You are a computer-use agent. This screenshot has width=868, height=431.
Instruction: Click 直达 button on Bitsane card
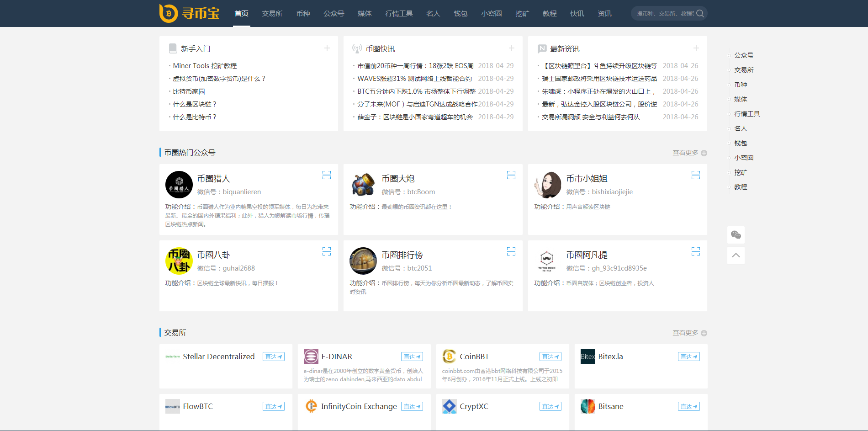point(688,406)
